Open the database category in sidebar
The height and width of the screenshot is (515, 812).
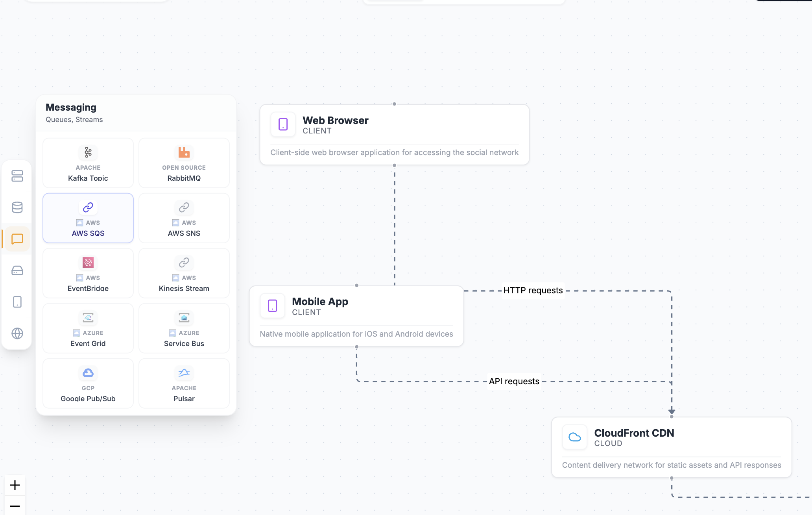[17, 207]
